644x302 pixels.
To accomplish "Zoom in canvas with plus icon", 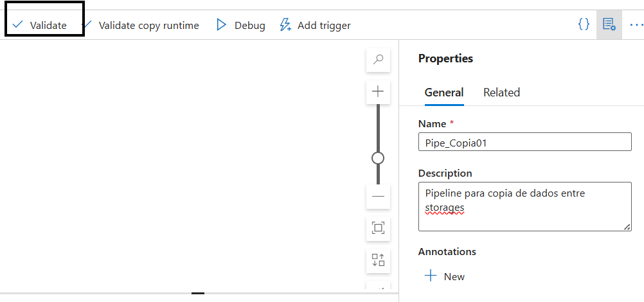I will point(378,91).
